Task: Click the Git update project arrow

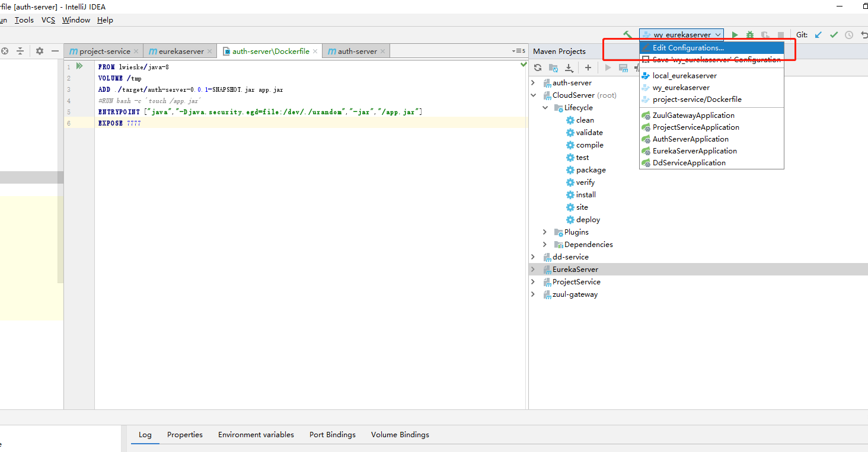Action: click(819, 35)
